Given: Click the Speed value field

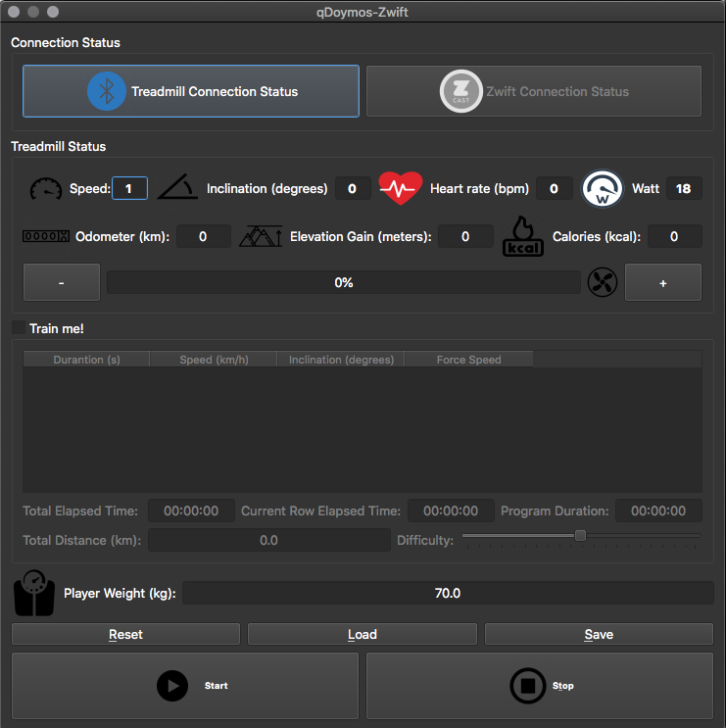Looking at the screenshot, I should tap(130, 188).
